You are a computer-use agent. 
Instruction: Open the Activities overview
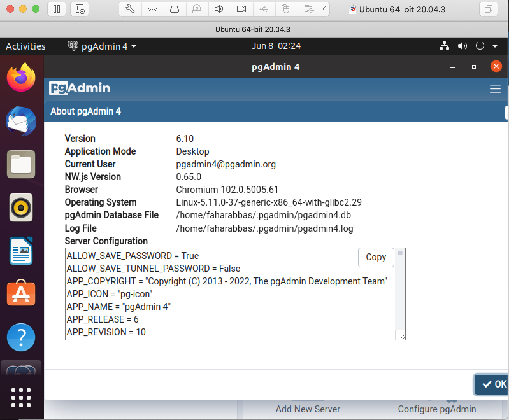tap(25, 46)
